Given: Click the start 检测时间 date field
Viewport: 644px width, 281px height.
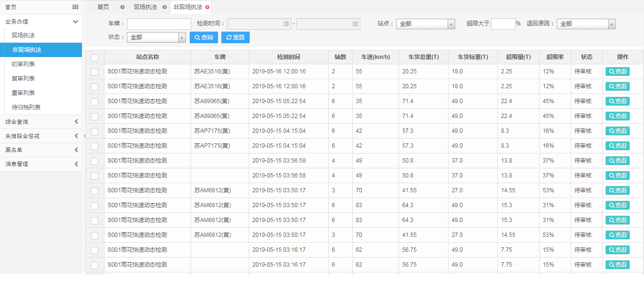Looking at the screenshot, I should pos(259,24).
